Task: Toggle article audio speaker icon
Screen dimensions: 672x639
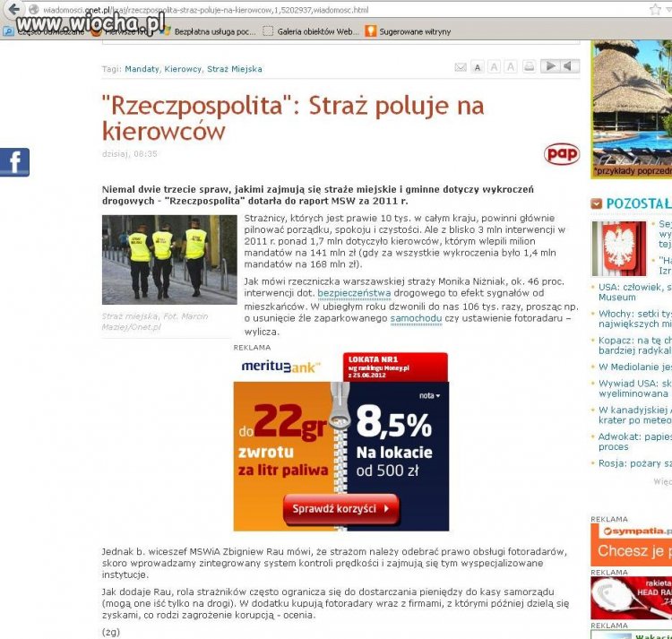Action: 570,66
